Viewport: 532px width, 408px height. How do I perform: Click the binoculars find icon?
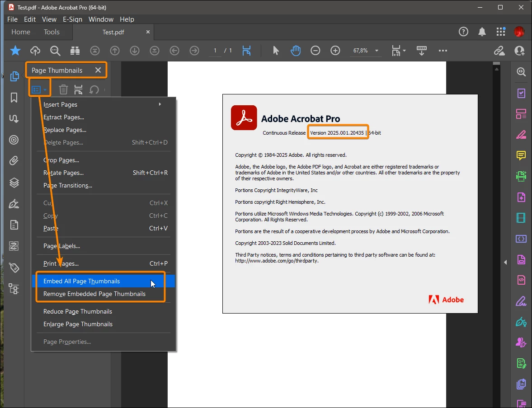75,51
